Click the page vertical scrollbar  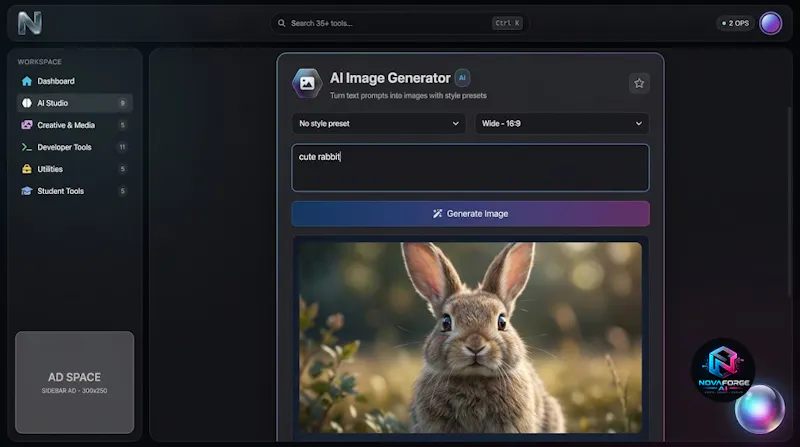pos(790,204)
